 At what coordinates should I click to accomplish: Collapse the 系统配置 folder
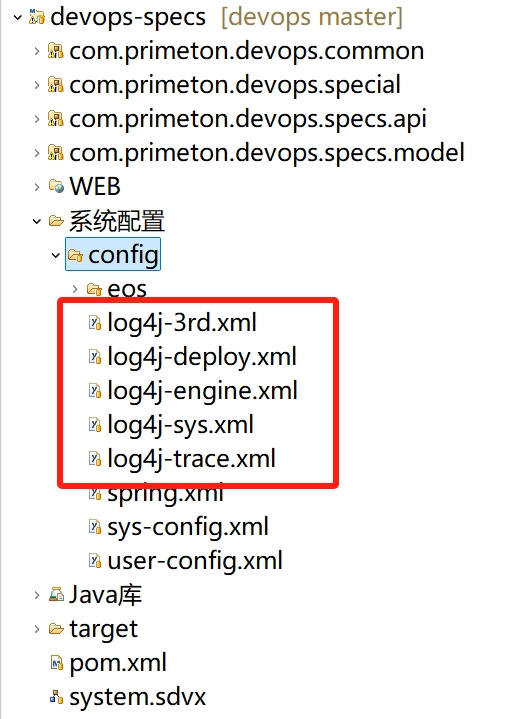(37, 221)
